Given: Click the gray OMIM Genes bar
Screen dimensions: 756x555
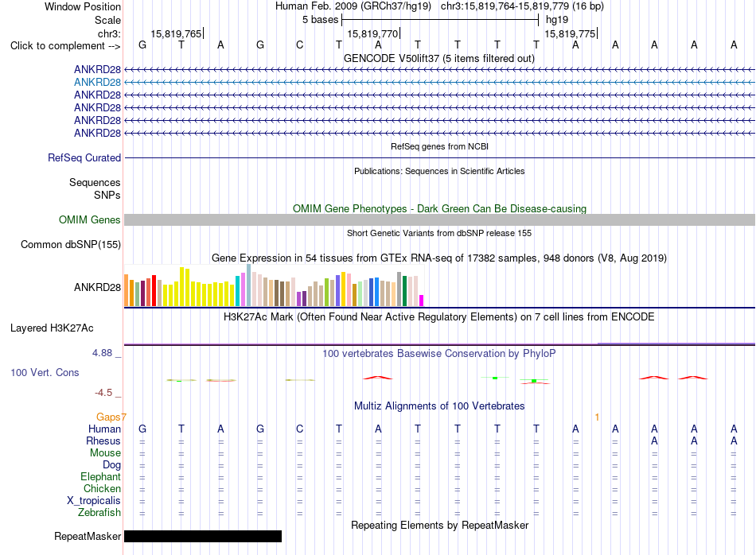Looking at the screenshot, I should [439, 219].
